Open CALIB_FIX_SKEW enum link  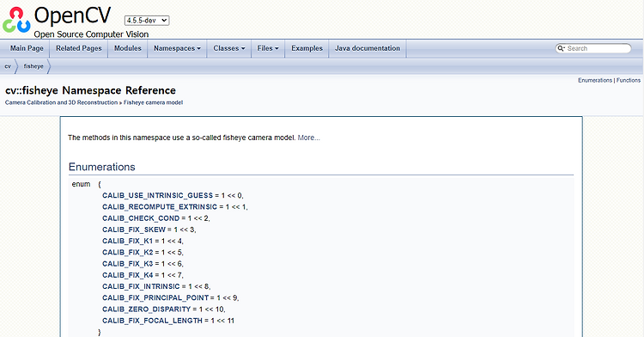(x=134, y=230)
